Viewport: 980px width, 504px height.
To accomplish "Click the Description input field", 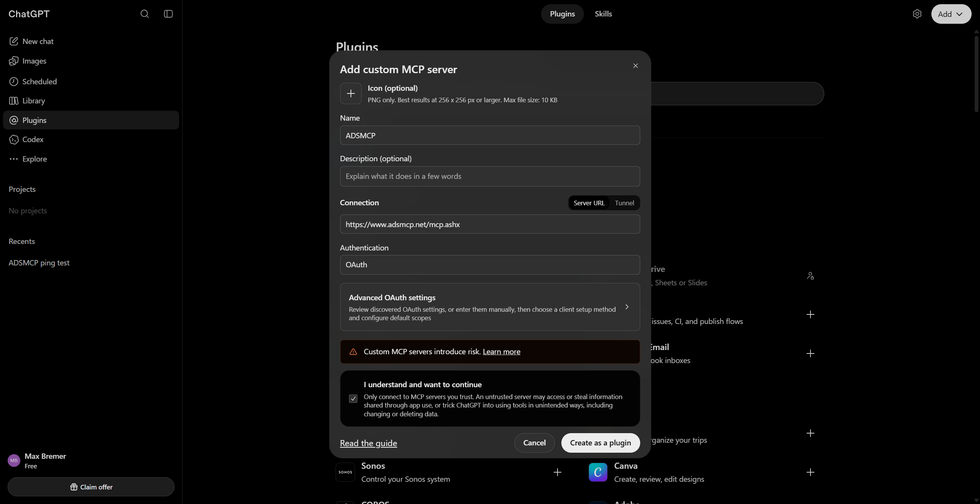I will (490, 176).
